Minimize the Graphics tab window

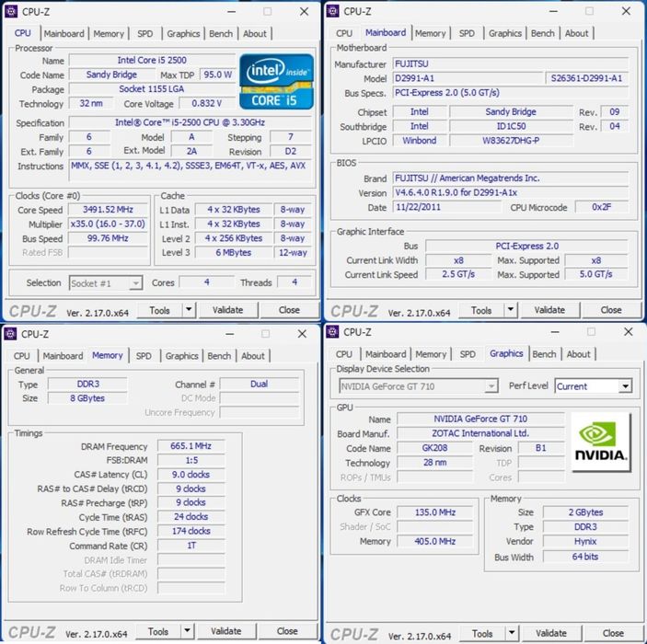tap(555, 332)
